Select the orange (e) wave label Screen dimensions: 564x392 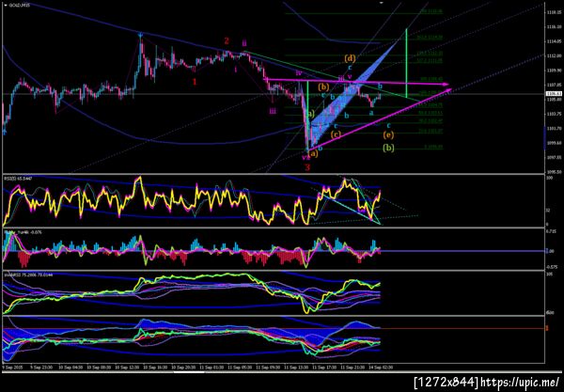click(388, 134)
